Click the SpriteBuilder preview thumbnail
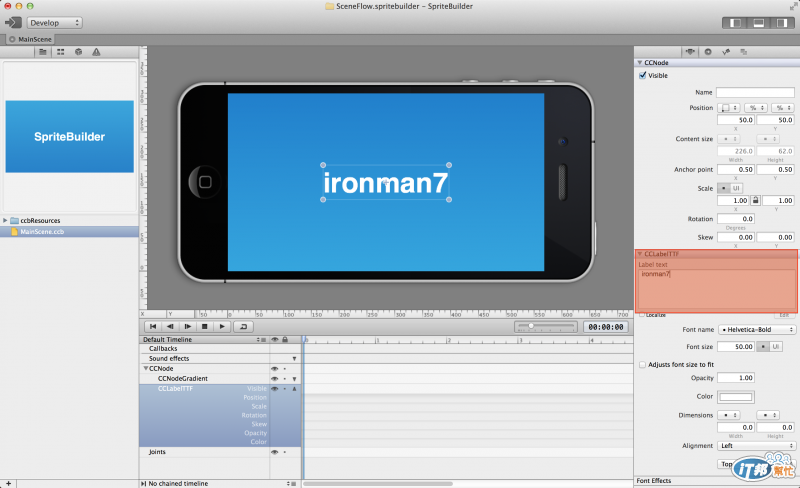The height and width of the screenshot is (488, 800). [69, 136]
